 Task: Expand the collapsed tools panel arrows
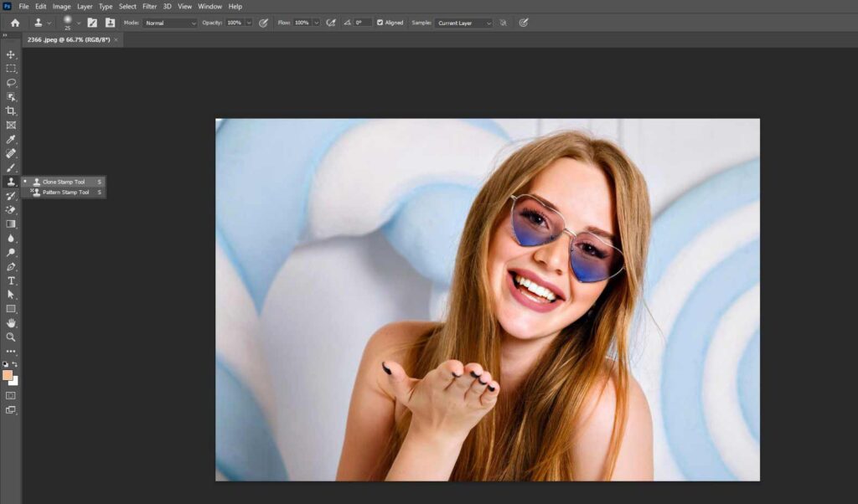5,35
